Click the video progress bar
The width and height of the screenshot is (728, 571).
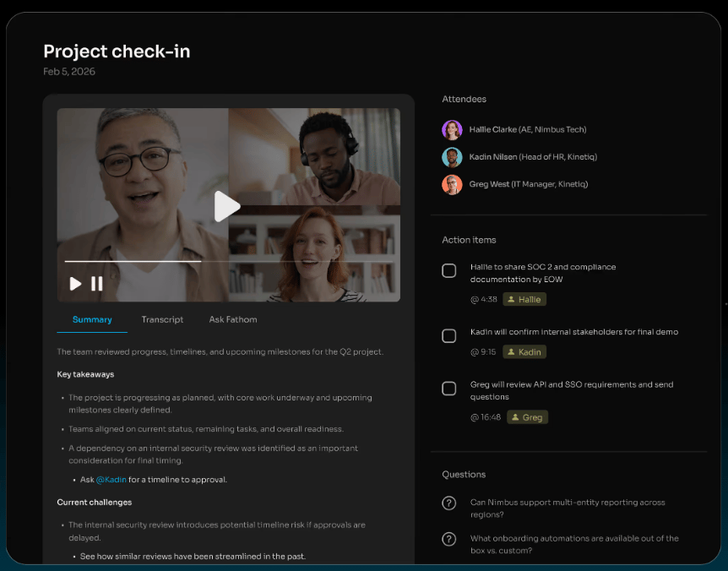229,261
